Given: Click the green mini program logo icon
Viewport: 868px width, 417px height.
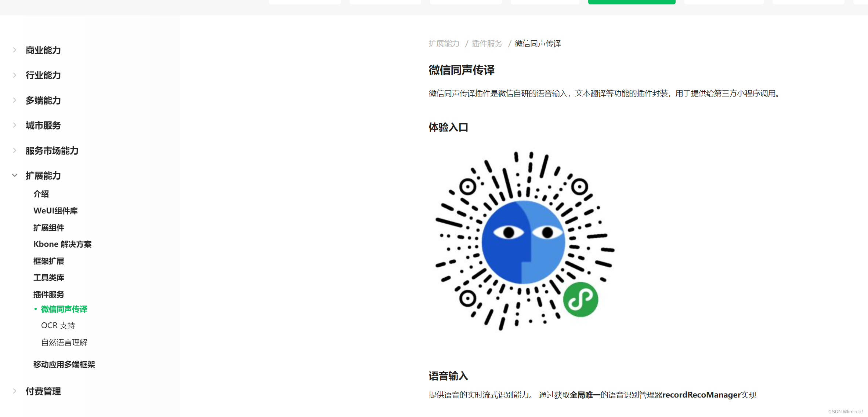Looking at the screenshot, I should (581, 300).
